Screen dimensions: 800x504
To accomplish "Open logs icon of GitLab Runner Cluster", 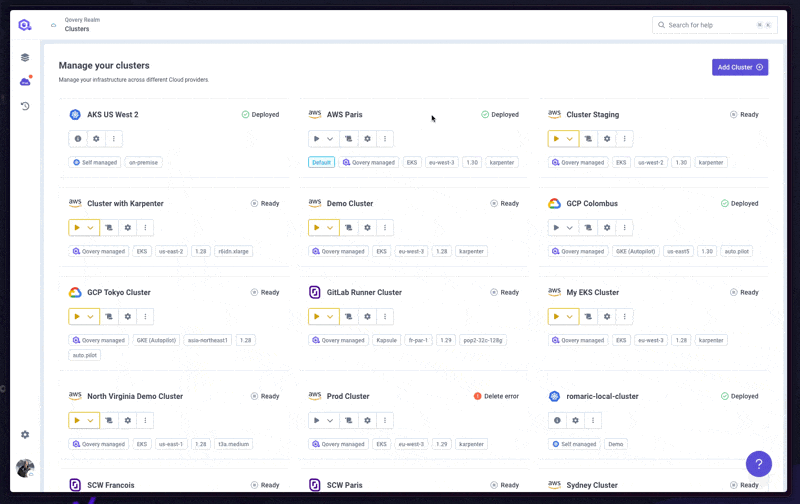I will [x=348, y=316].
